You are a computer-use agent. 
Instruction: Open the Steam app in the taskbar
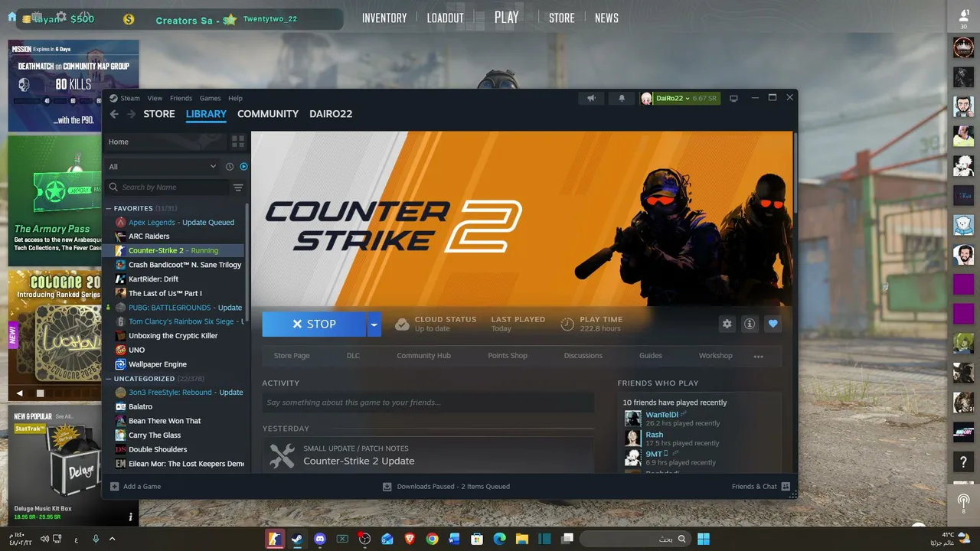tap(297, 539)
